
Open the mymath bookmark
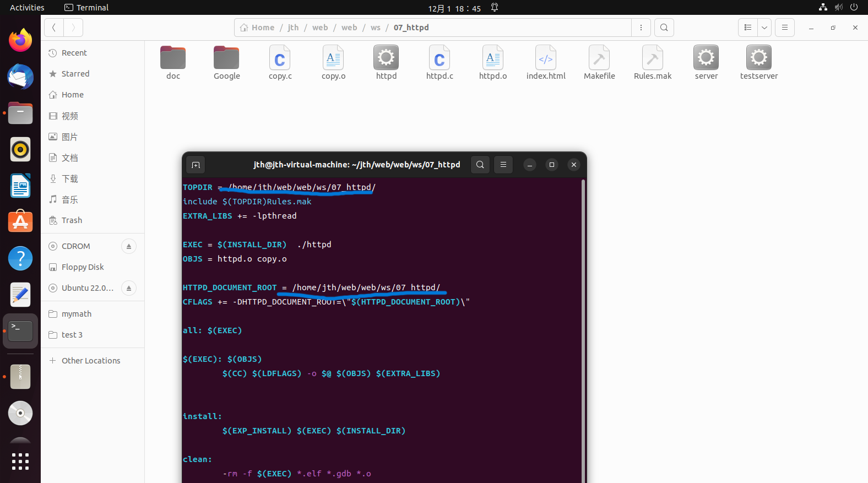93,314
